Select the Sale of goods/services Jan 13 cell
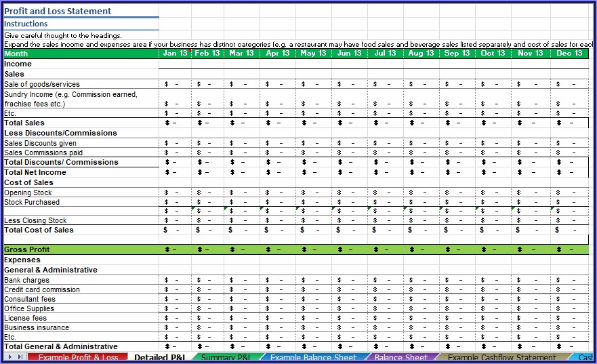Screen dimensions: 597x364 tap(175, 85)
